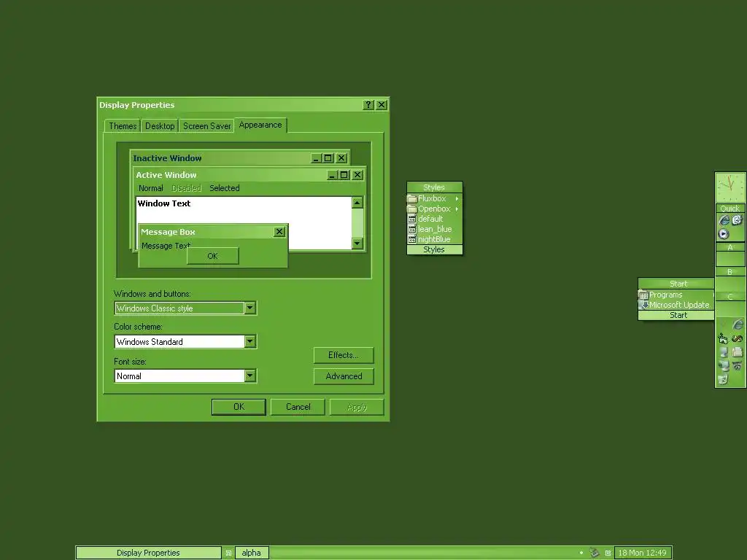The height and width of the screenshot is (560, 747).
Task: Confirm with the dialog's main OK button
Action: 239,407
